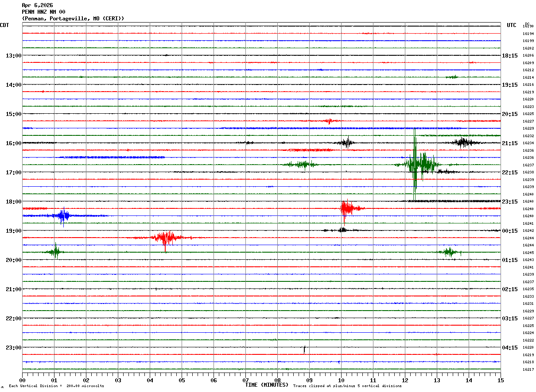The height and width of the screenshot is (392, 536).
Task: Click the DC offset value 16199
Action: click(528, 41)
